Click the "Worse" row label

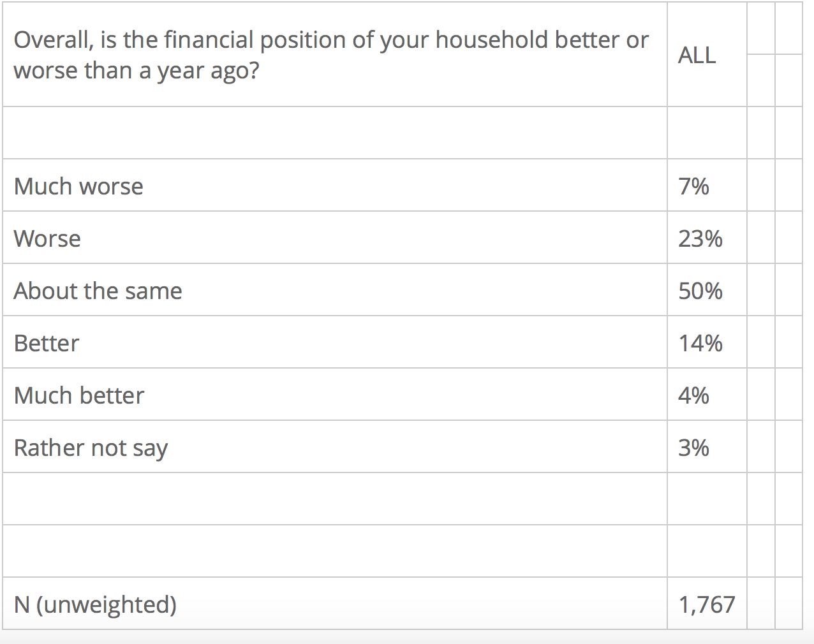click(x=47, y=238)
